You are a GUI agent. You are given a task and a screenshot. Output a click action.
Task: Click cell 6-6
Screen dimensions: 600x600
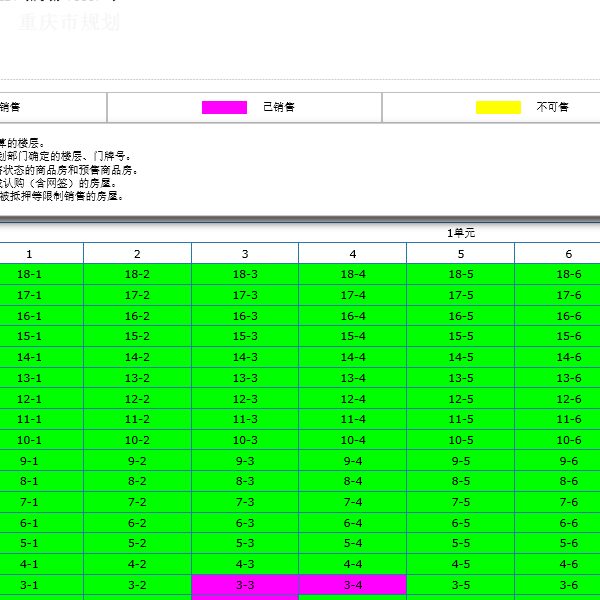click(x=558, y=523)
